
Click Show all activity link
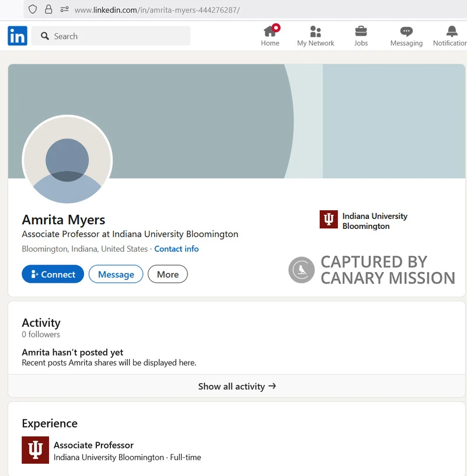point(236,386)
